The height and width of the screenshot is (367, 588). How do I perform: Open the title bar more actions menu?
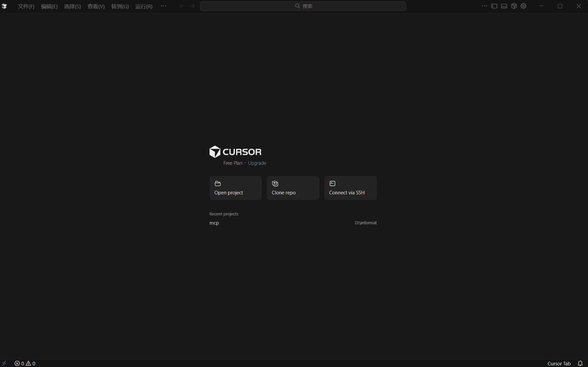click(x=485, y=6)
